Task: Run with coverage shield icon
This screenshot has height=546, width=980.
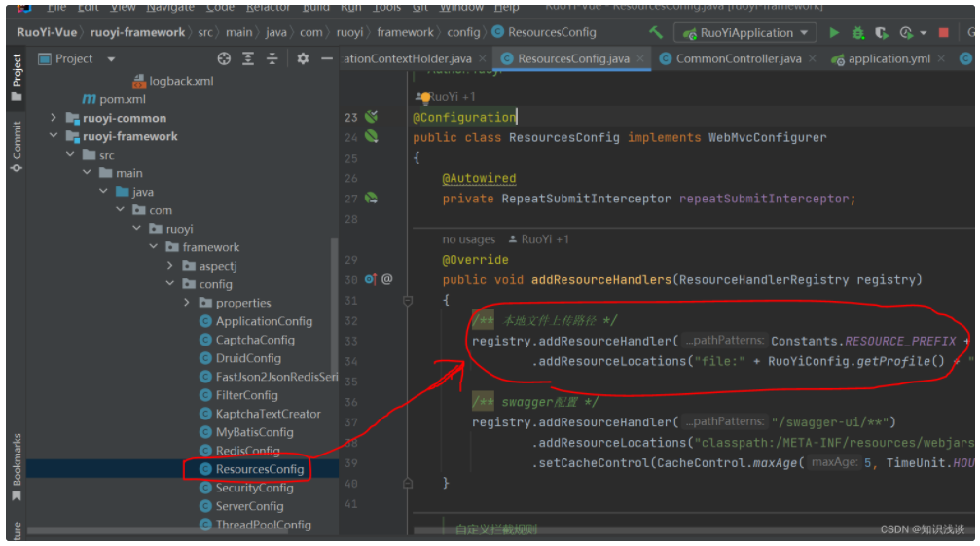Action: 882,32
